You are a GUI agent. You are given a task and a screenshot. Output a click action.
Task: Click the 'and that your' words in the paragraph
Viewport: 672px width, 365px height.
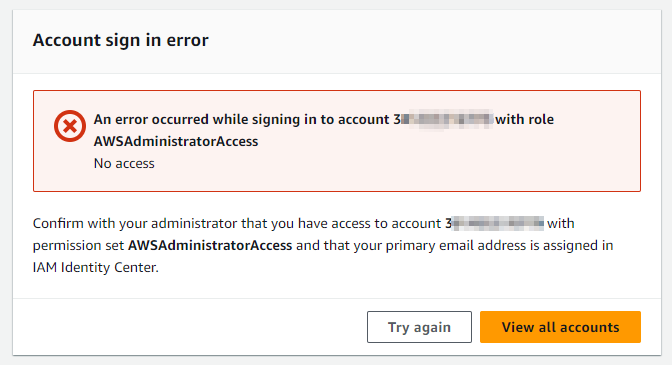point(339,245)
